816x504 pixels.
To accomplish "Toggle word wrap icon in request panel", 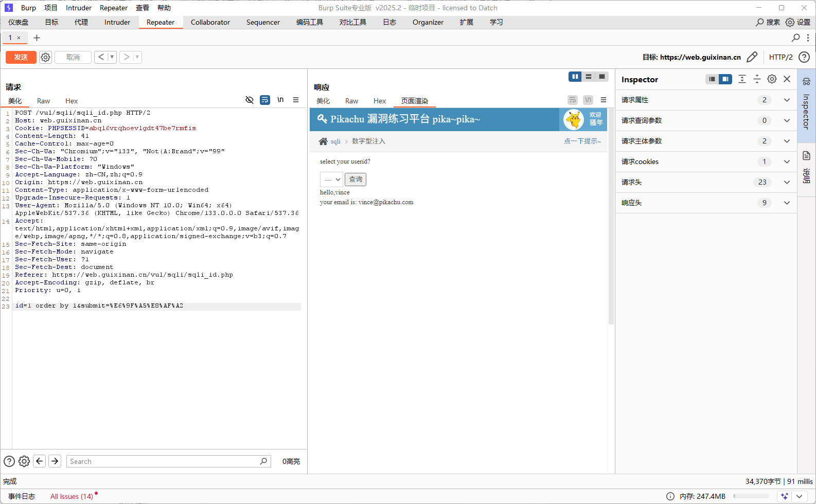I will 265,100.
